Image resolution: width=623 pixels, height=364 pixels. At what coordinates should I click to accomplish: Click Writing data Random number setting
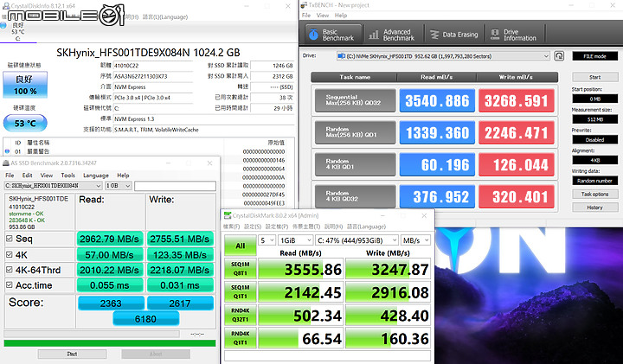tap(594, 181)
